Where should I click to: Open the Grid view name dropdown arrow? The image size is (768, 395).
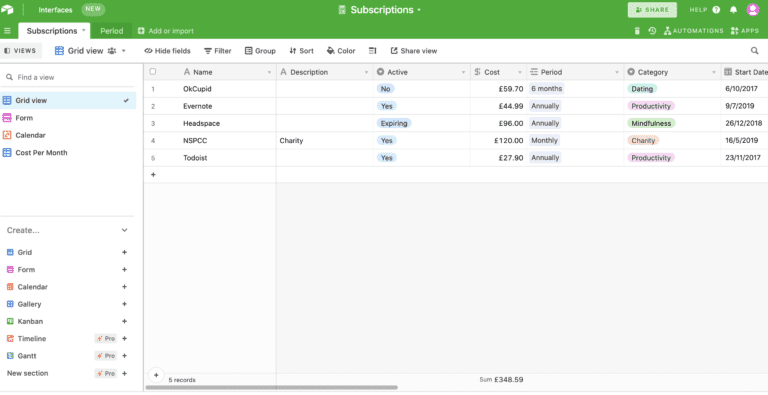click(124, 50)
